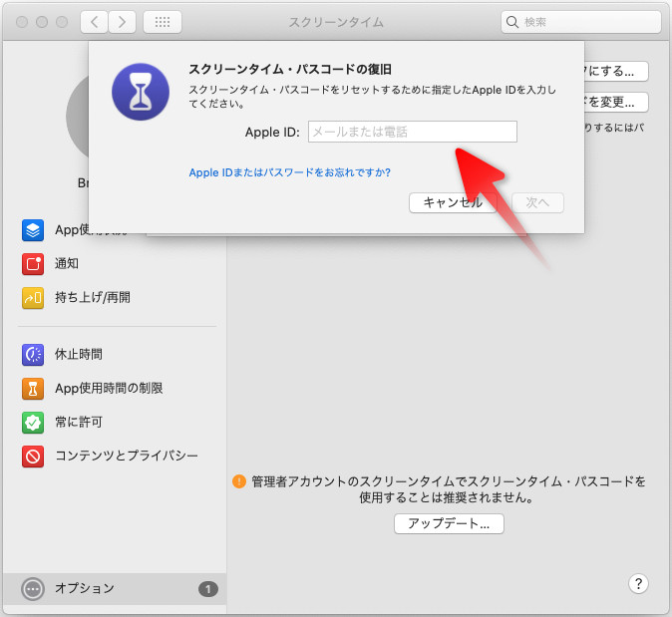Click the Apple ID email or phone field
Image resolution: width=672 pixels, height=617 pixels.
413,132
